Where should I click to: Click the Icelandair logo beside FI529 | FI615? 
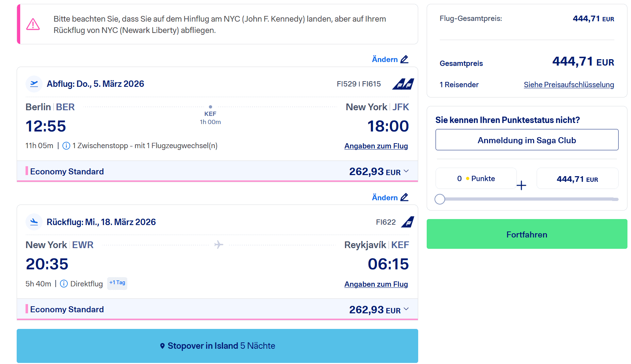coord(403,84)
